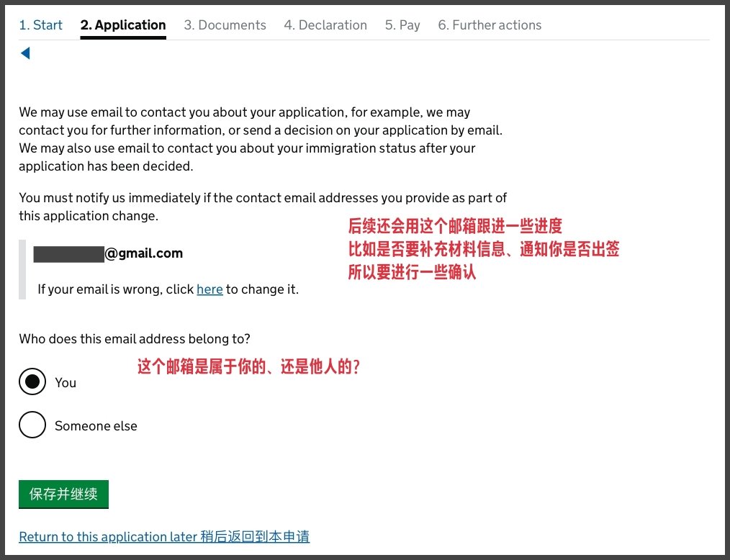Viewport: 730px width, 560px height.
Task: Open the '2. Application' tab
Action: [123, 25]
